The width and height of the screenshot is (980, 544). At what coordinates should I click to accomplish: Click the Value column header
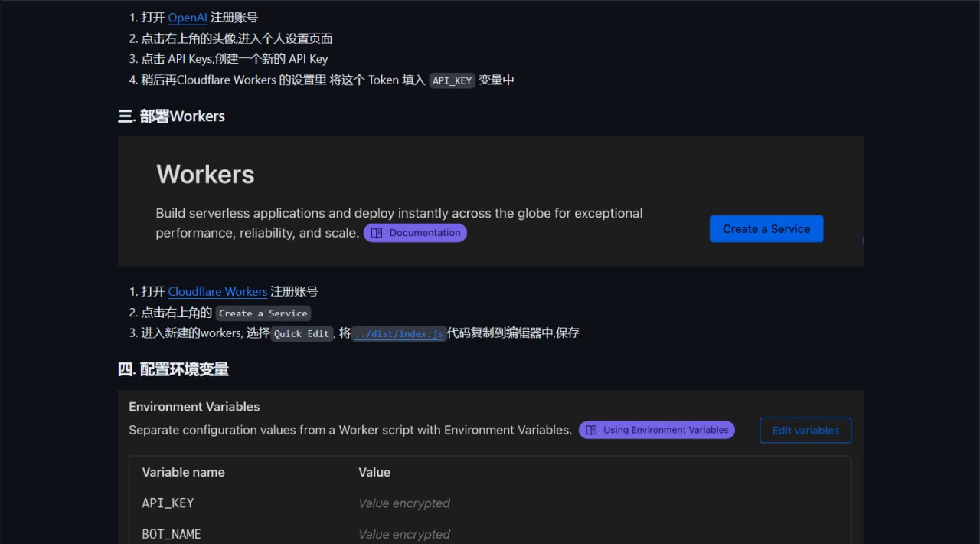(374, 473)
